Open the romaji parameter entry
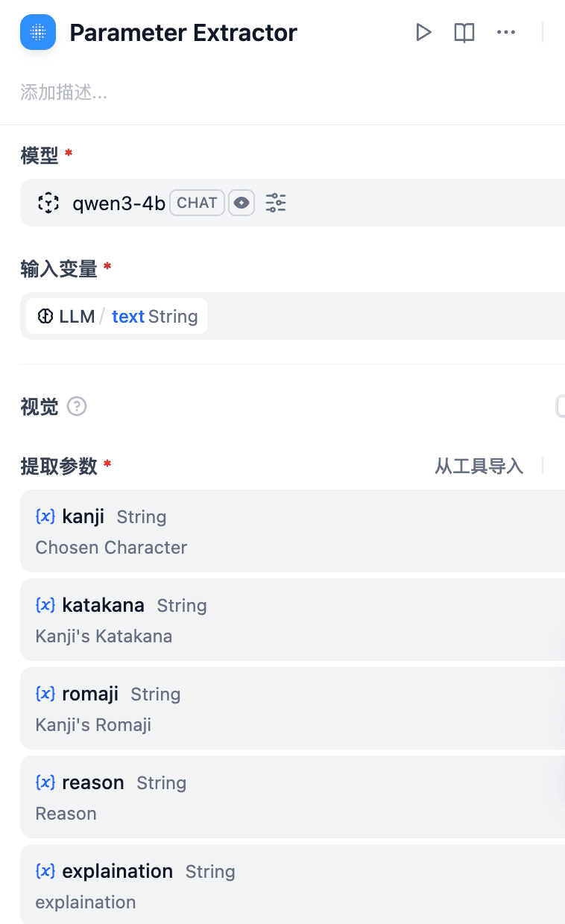 [x=292, y=708]
